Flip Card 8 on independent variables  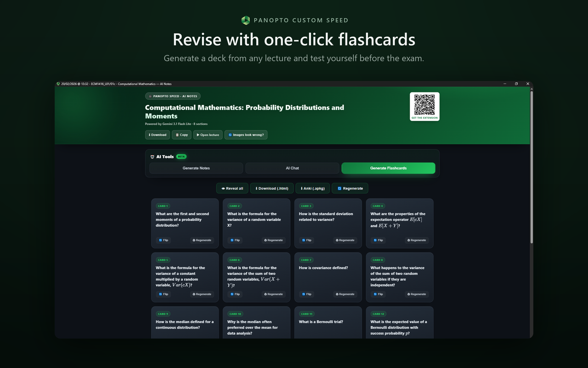379,294
